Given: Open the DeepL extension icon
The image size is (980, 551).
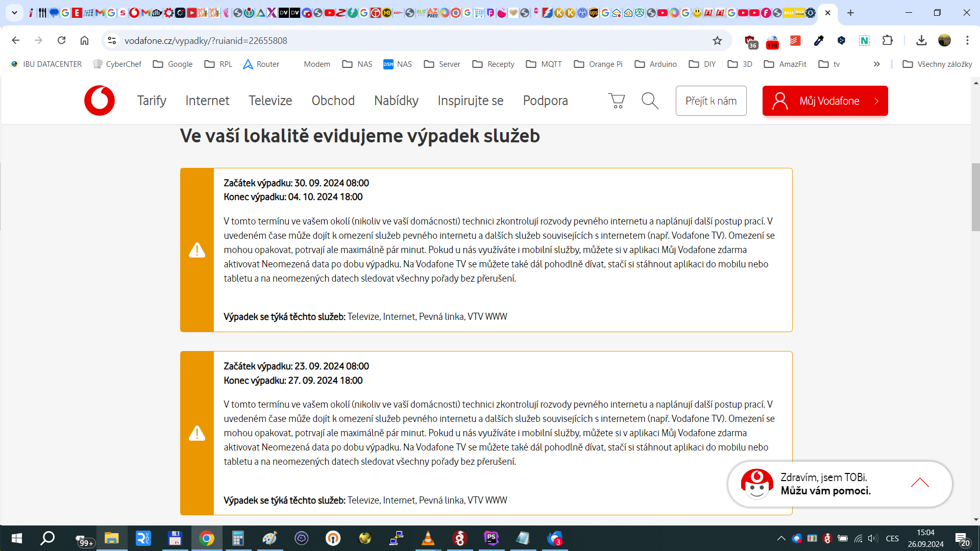Looking at the screenshot, I should click(x=841, y=40).
